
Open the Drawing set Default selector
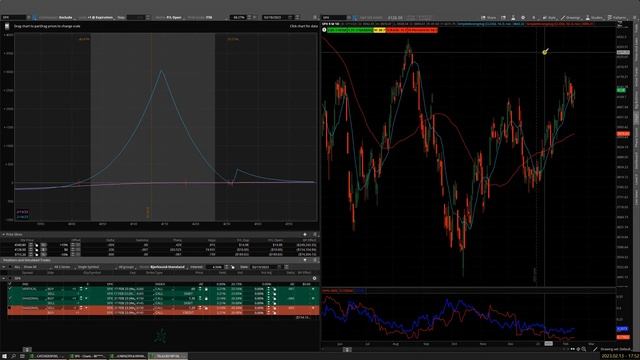(615, 349)
